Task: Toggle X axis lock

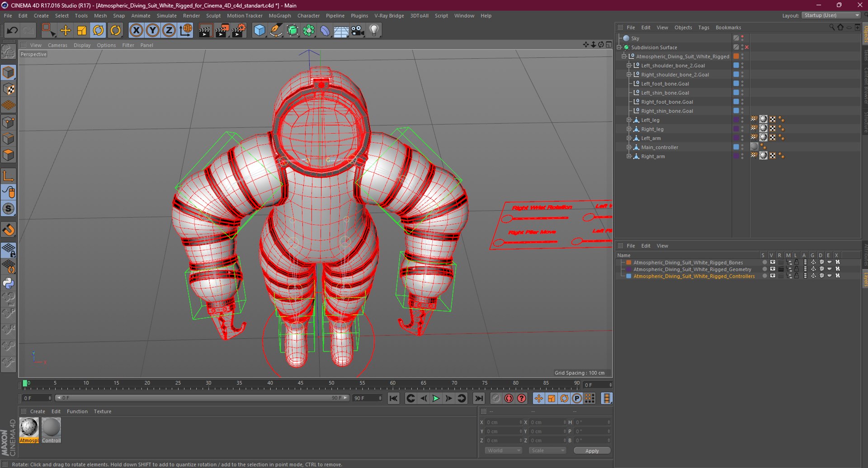Action: coord(136,30)
